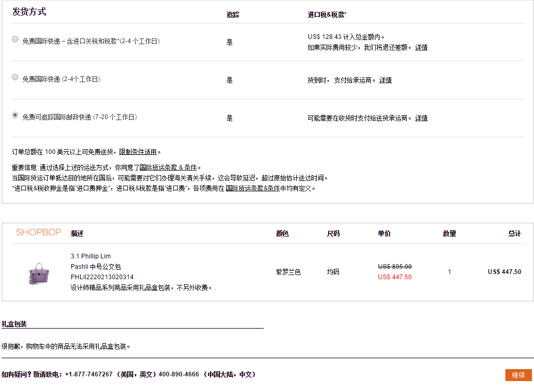Open 详情 link for US$ 128.43 duties
The image size is (534, 392).
click(421, 47)
